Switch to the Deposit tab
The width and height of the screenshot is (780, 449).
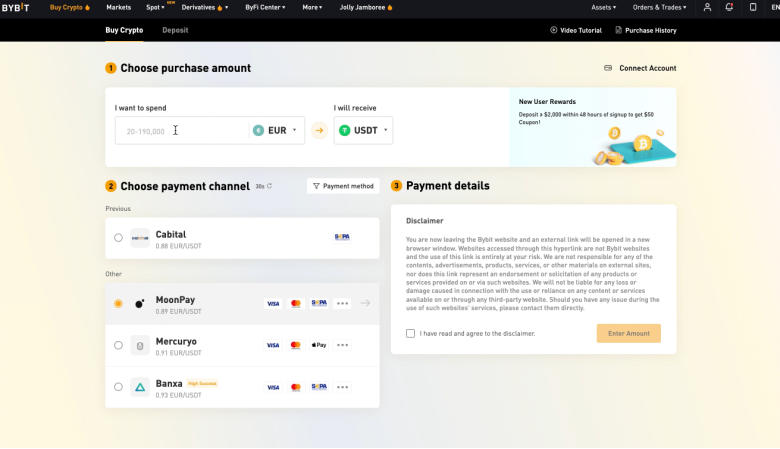pos(175,30)
